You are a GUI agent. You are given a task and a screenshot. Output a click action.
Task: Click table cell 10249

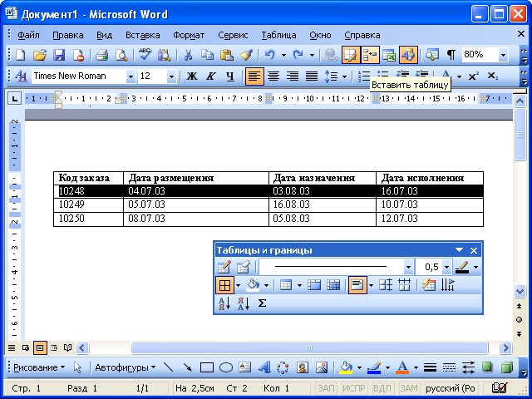click(89, 204)
